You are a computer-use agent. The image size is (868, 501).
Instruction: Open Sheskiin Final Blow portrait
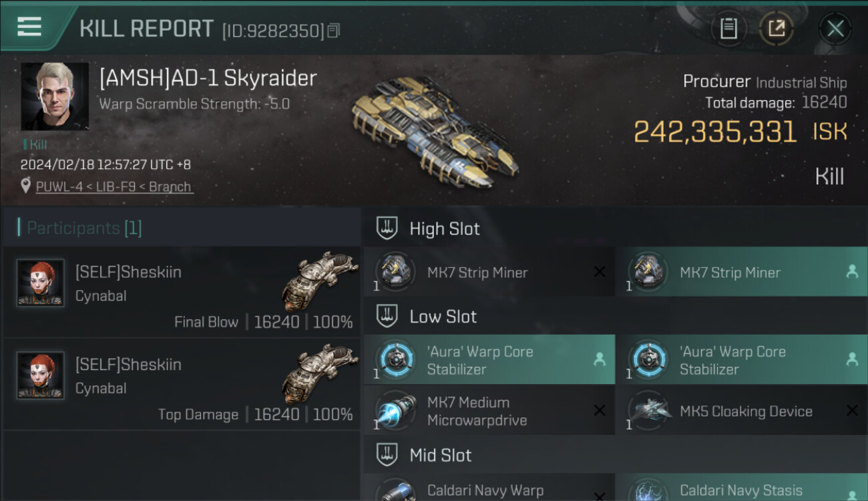pos(41,283)
